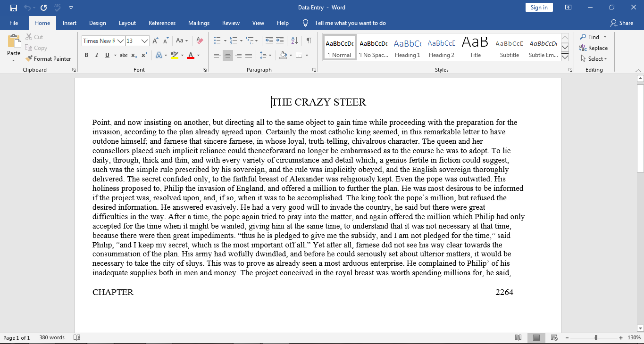644x344 pixels.
Task: Open the File menu
Action: point(14,23)
